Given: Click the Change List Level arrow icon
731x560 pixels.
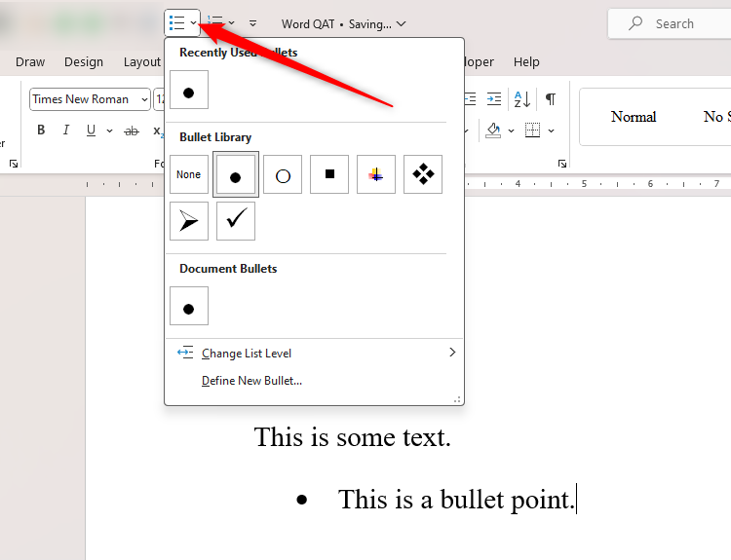Looking at the screenshot, I should [185, 353].
